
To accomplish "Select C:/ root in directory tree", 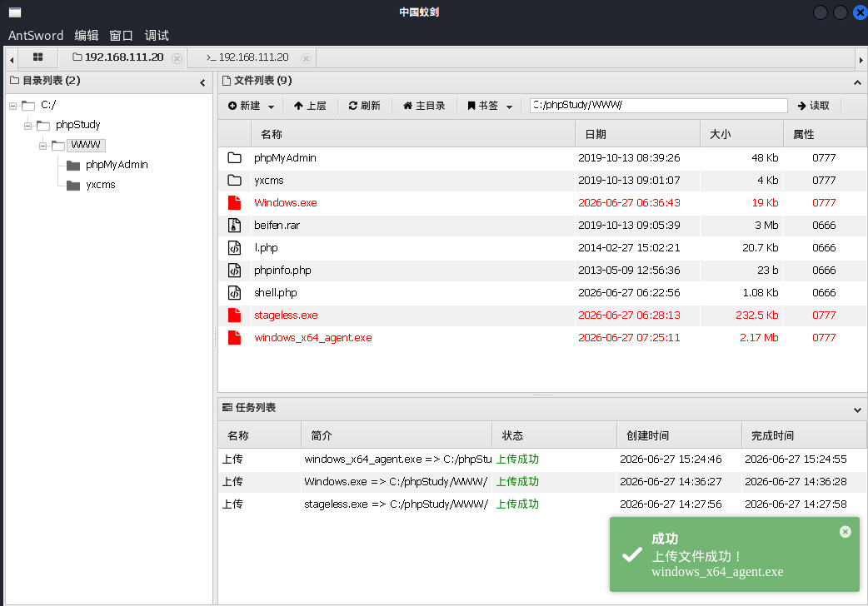I will [48, 105].
